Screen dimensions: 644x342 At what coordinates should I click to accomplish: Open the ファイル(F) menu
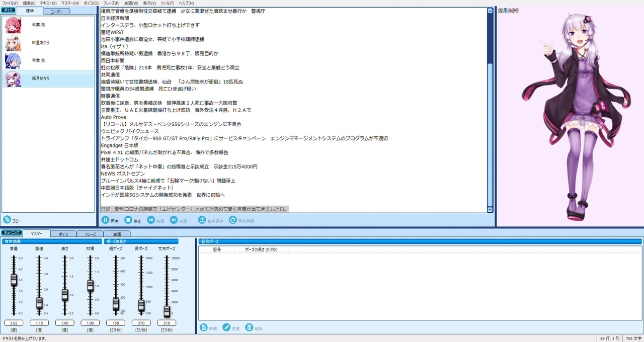point(10,3)
